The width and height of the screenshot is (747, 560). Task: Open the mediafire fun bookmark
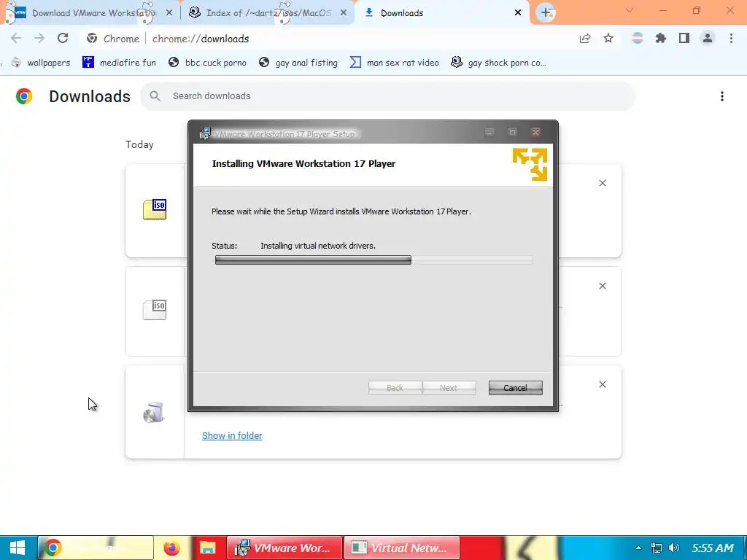pos(119,63)
